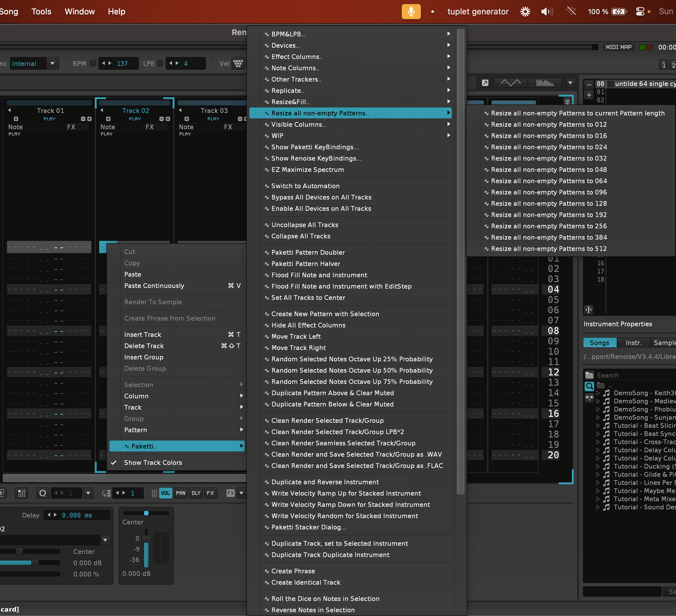Viewport: 676px width, 616px height.
Task: Click the autoscroll icon below instrument list
Action: (589, 310)
